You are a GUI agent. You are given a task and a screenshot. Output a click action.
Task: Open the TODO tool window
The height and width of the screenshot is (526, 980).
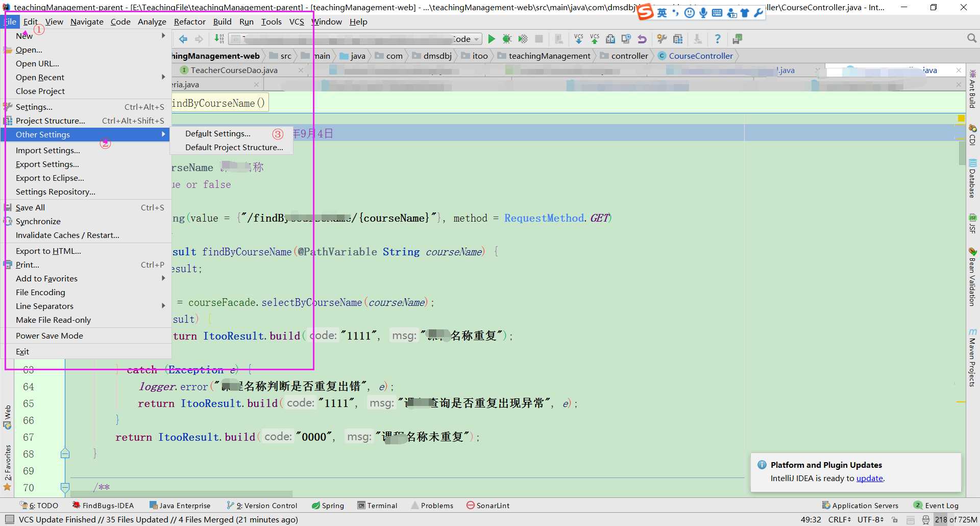pos(39,506)
